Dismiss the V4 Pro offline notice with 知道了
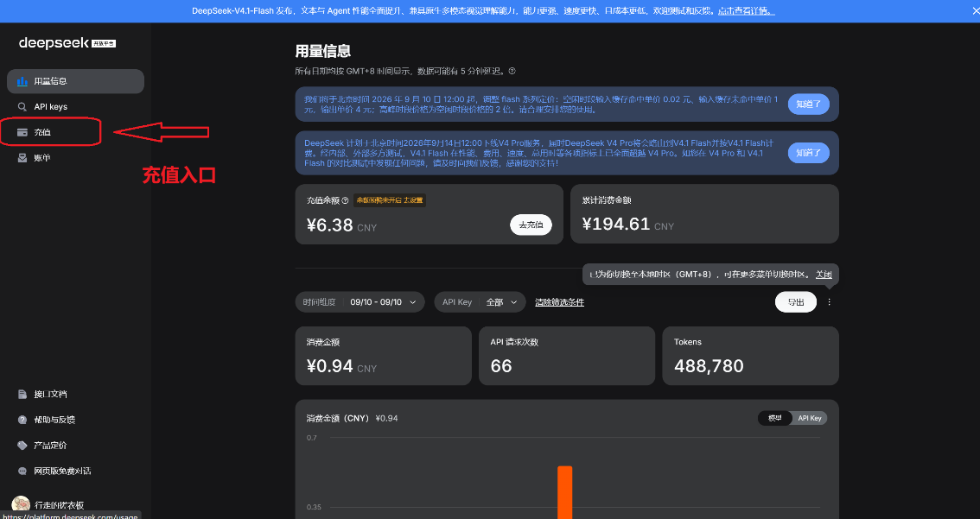Viewport: 980px width, 519px height. [x=808, y=152]
